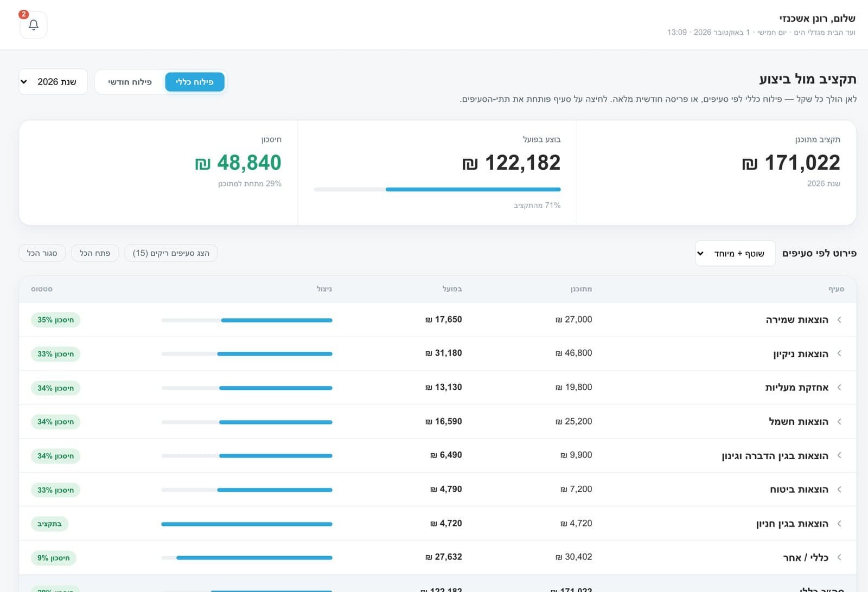Screen dimensions: 868x592
Task: Click the ₪ 31,180 actual amount
Action: [x=444, y=353]
